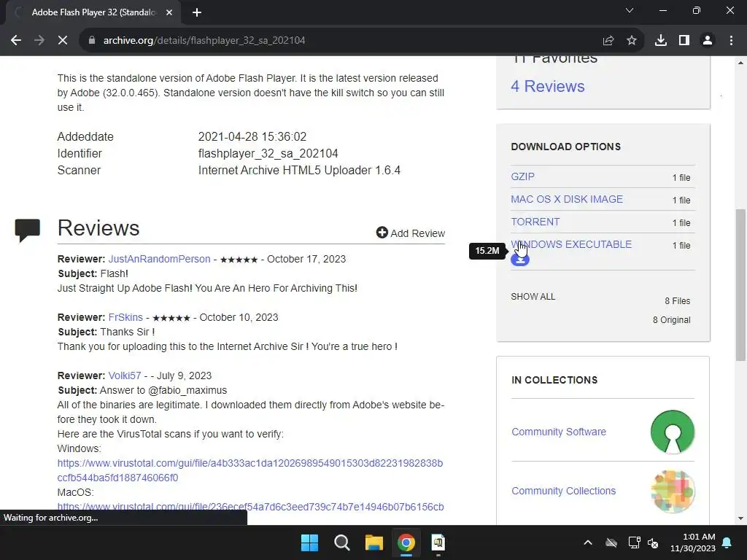Open the Chrome profile avatar
The width and height of the screenshot is (747, 560).
(708, 41)
